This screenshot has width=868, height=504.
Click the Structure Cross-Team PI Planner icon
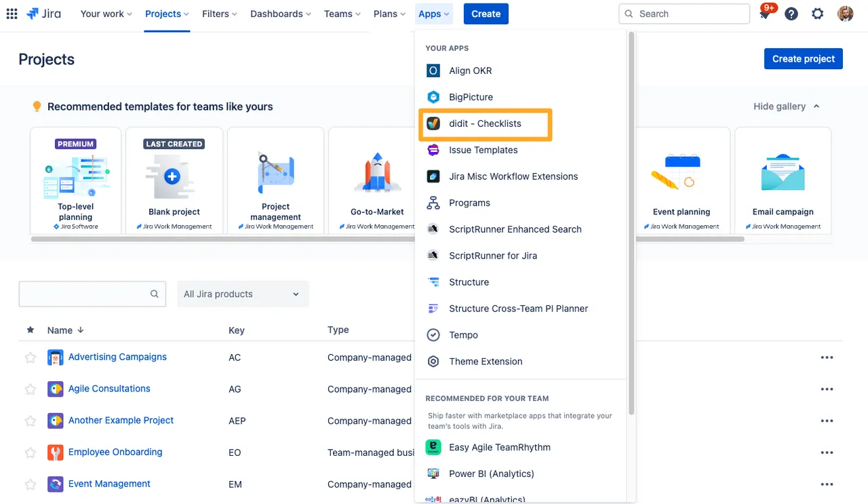[x=433, y=309]
